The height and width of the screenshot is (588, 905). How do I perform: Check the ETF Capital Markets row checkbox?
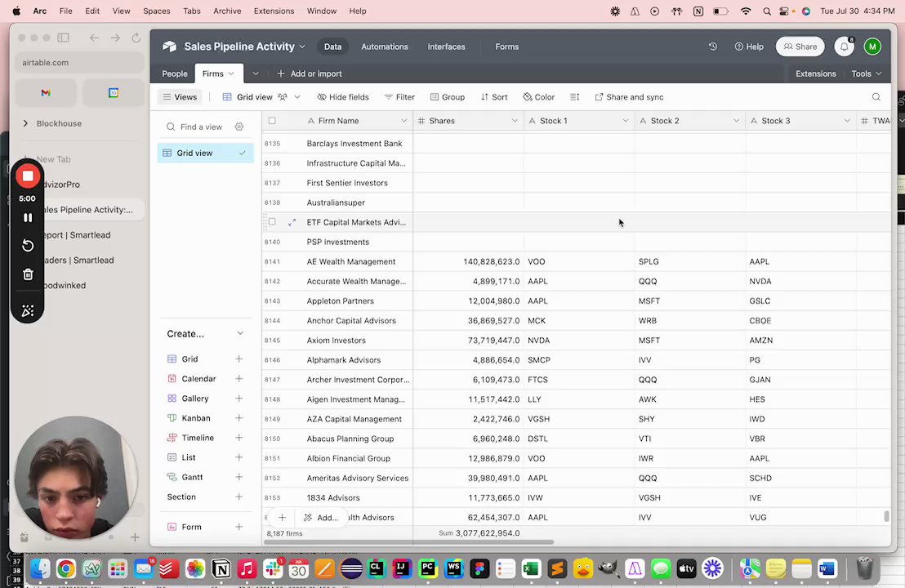click(x=272, y=221)
